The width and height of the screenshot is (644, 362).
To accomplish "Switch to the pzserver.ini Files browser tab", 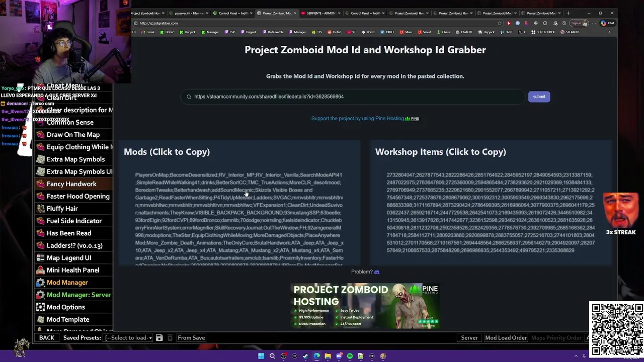I will click(x=189, y=13).
